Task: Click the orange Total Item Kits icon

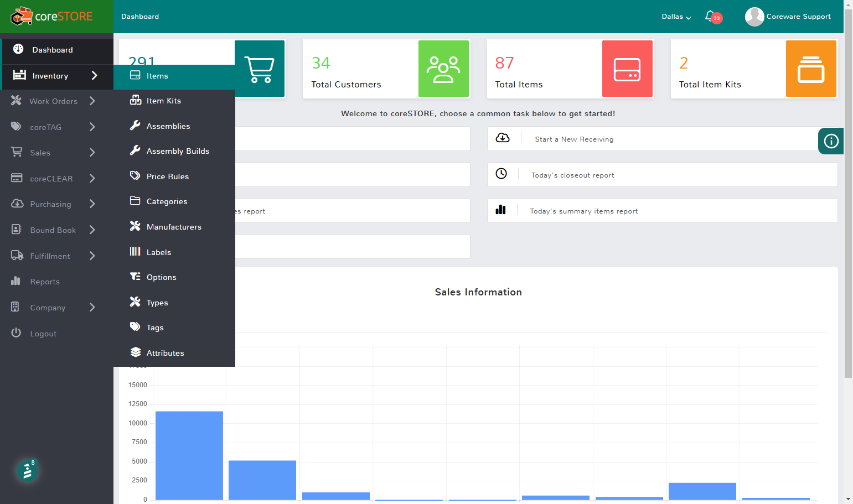Action: point(811,69)
